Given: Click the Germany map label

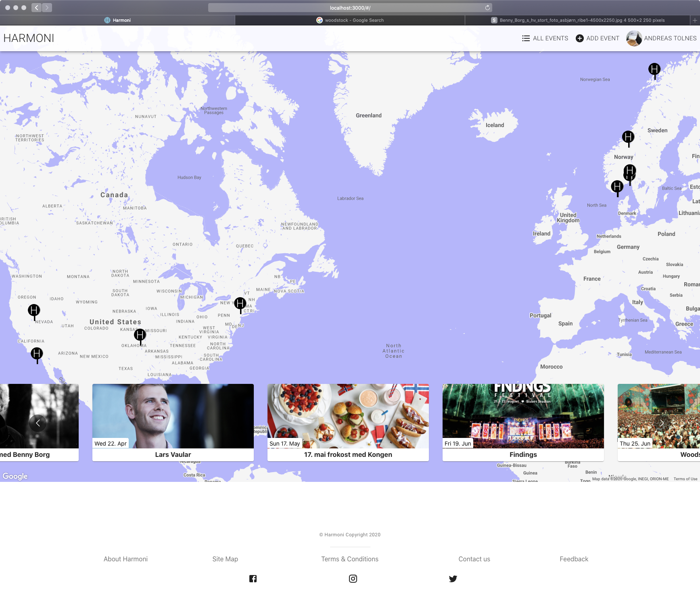Looking at the screenshot, I should click(628, 247).
